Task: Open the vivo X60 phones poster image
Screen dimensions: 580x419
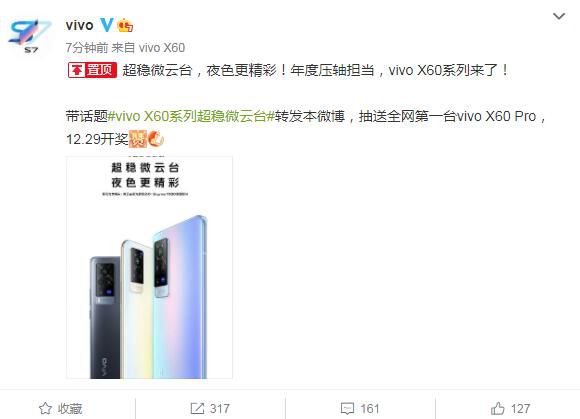Action: click(x=149, y=267)
